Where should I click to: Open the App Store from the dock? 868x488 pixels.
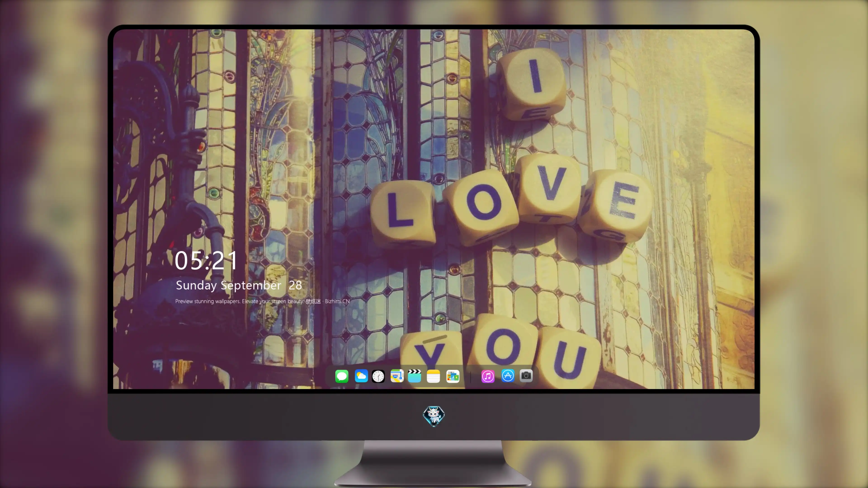tap(508, 375)
